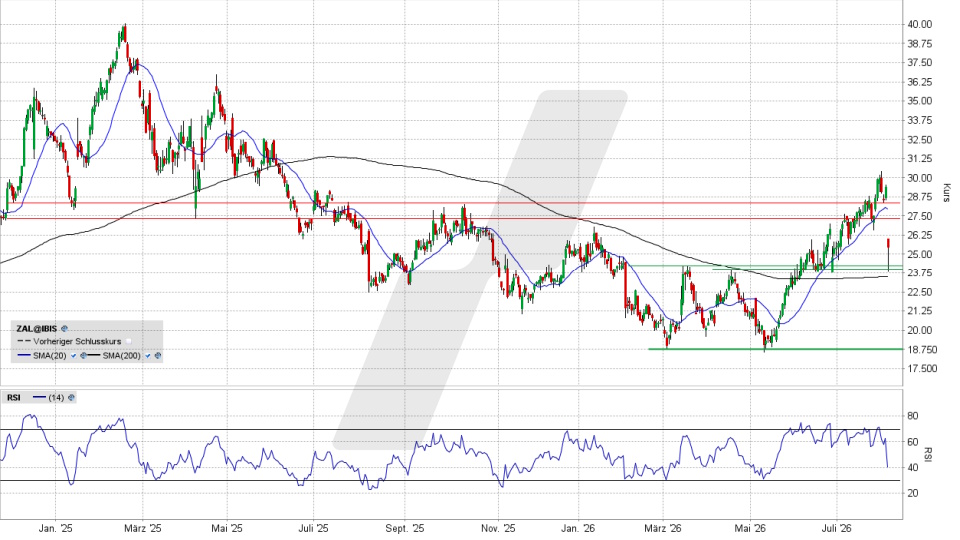Click the 18.750 price axis label
This screenshot has height=540, width=960.
click(x=922, y=350)
